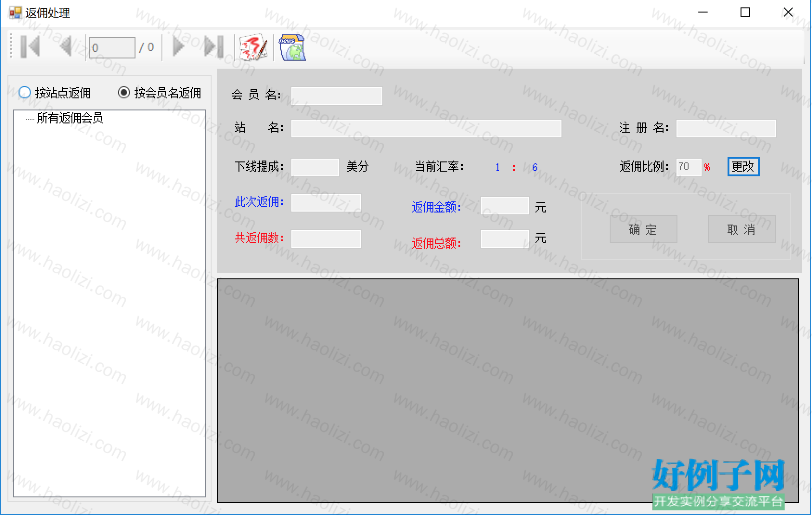The height and width of the screenshot is (515, 812).
Task: Click the gray data grid area
Action: (x=508, y=391)
